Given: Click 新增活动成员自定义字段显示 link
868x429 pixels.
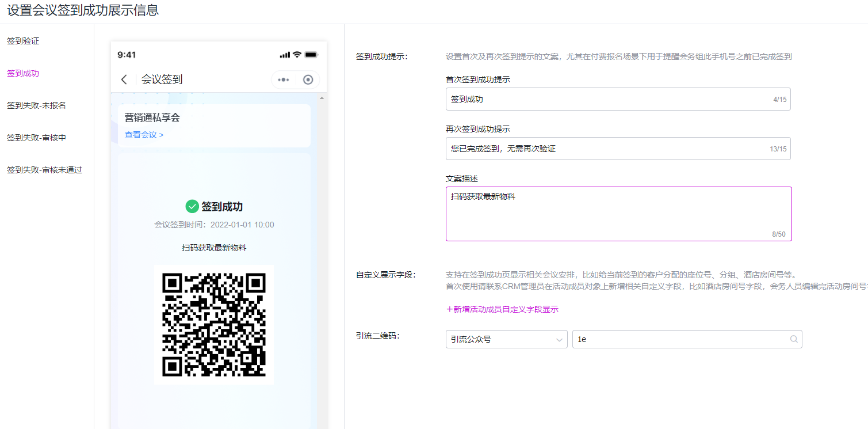Looking at the screenshot, I should pos(502,309).
